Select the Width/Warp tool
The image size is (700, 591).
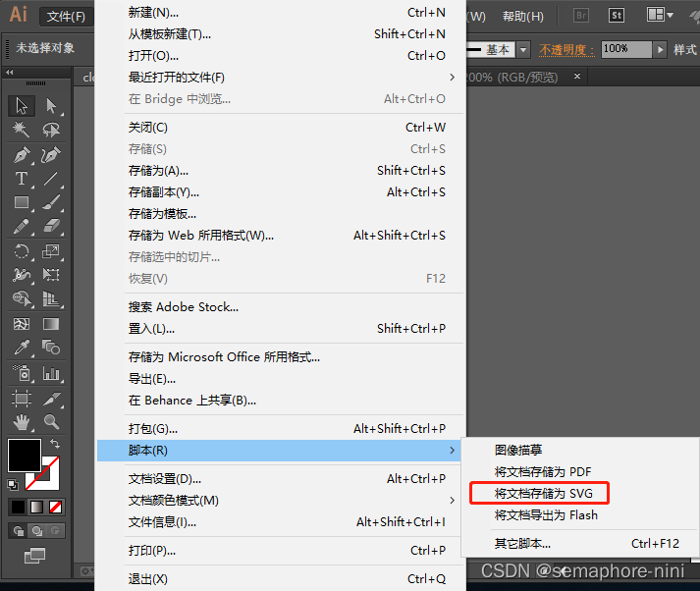click(22, 275)
